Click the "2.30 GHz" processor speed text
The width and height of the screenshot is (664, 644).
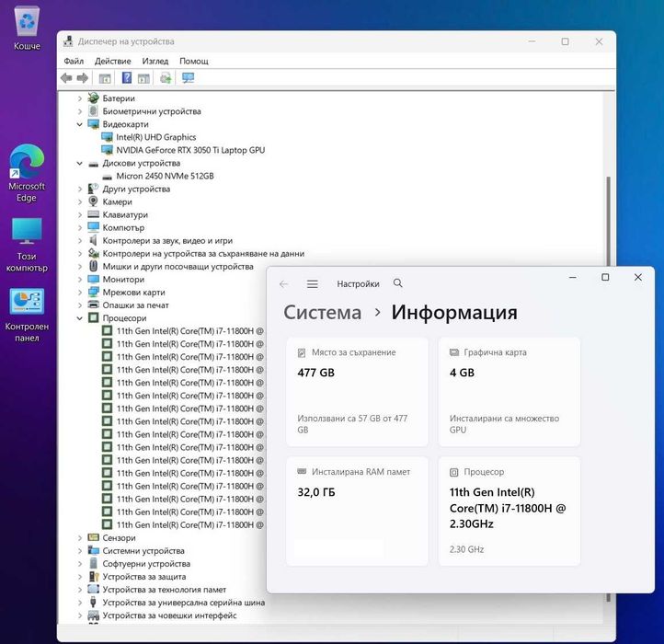pos(466,549)
